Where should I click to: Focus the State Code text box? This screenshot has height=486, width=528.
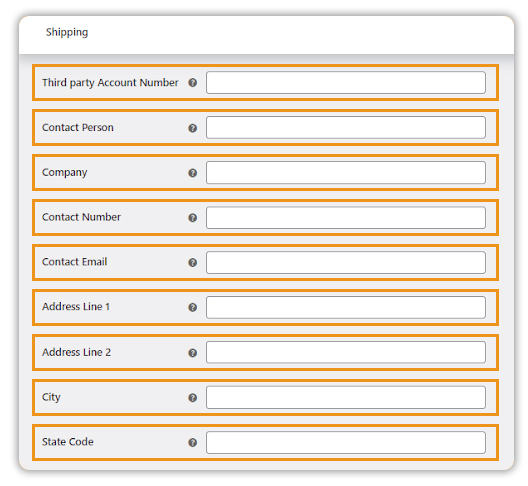tap(346, 442)
